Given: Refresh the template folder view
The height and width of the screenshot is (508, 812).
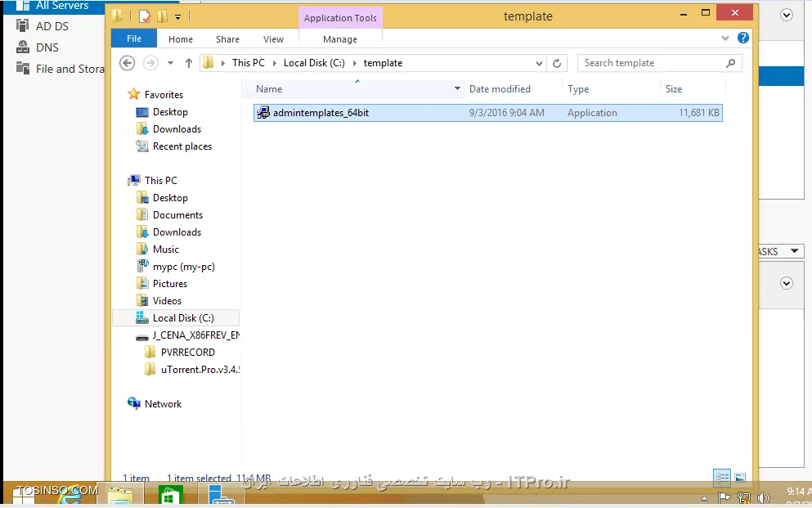Looking at the screenshot, I should [557, 63].
